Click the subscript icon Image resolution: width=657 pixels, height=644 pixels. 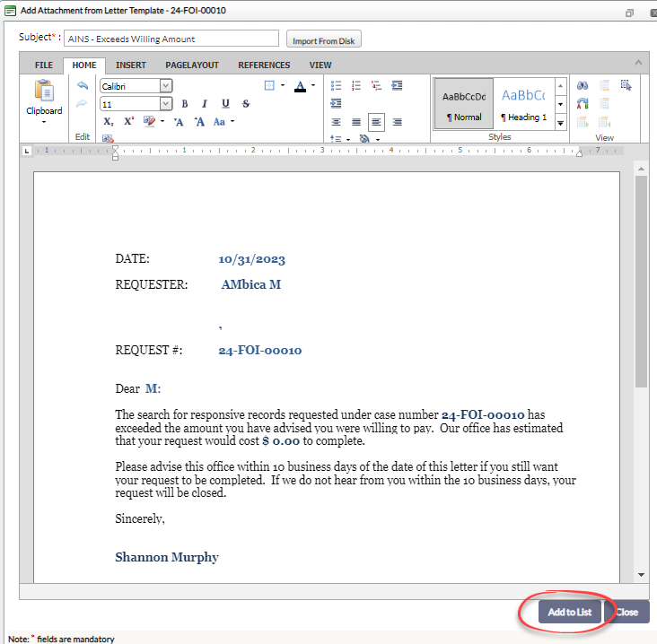[x=108, y=121]
